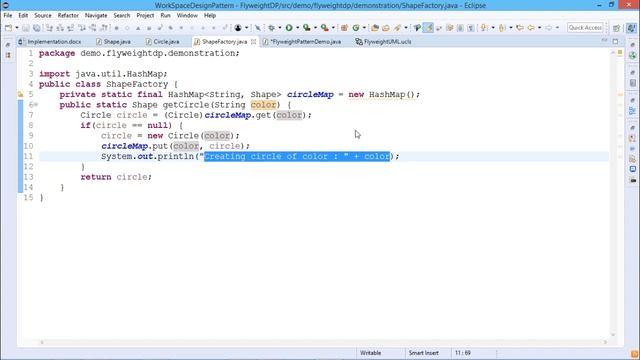Image resolution: width=640 pixels, height=360 pixels.
Task: Click the Skip All Breakpoints icon
Action: tap(258, 28)
